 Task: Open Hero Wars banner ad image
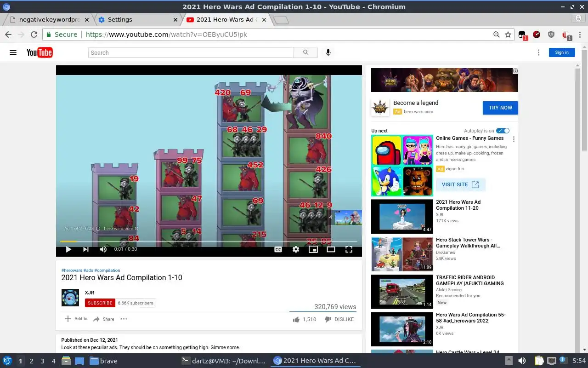[444, 80]
